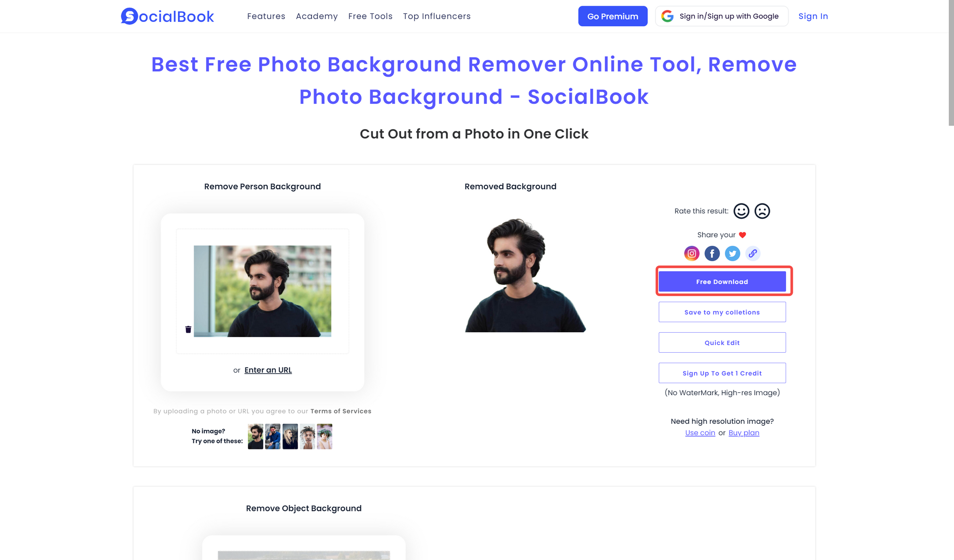The height and width of the screenshot is (560, 954).
Task: Click the Features menu item
Action: (265, 16)
